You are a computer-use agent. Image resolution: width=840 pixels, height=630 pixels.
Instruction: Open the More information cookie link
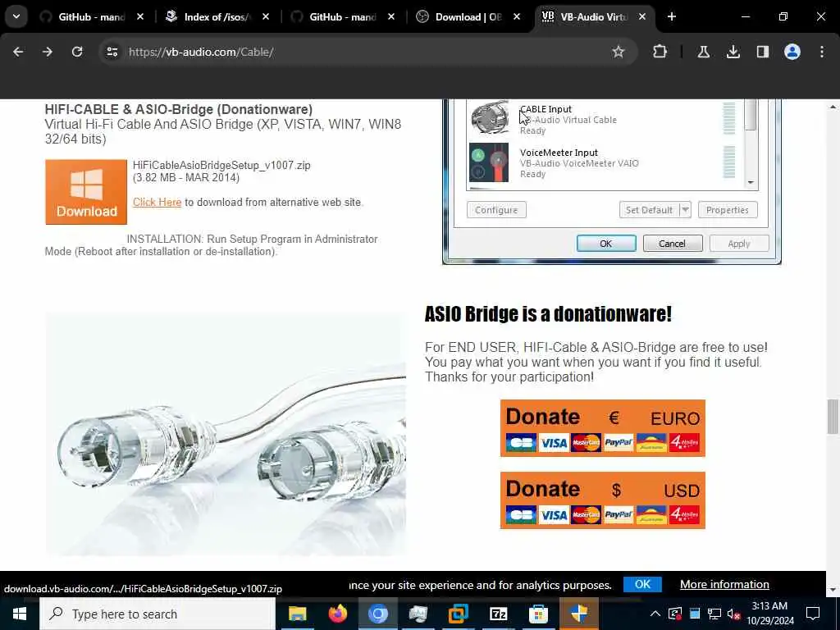tap(724, 584)
